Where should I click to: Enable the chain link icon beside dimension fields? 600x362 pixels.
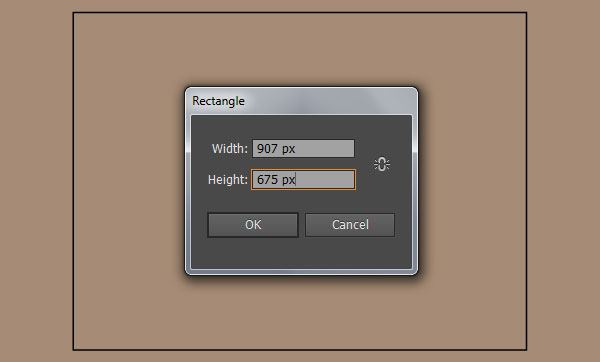point(382,164)
